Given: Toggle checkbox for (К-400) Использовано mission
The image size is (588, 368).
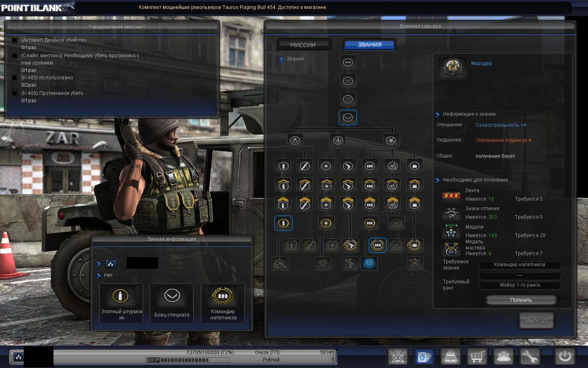Looking at the screenshot, I should point(15,78).
